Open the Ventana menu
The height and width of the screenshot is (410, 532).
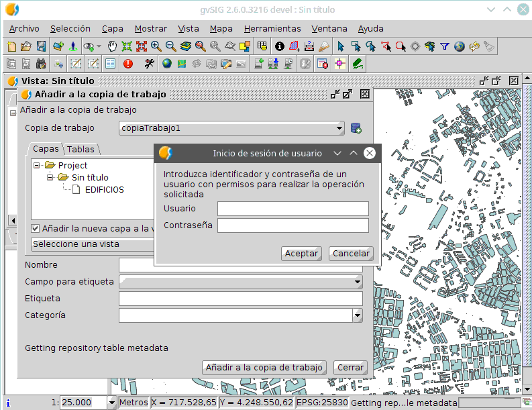[329, 29]
